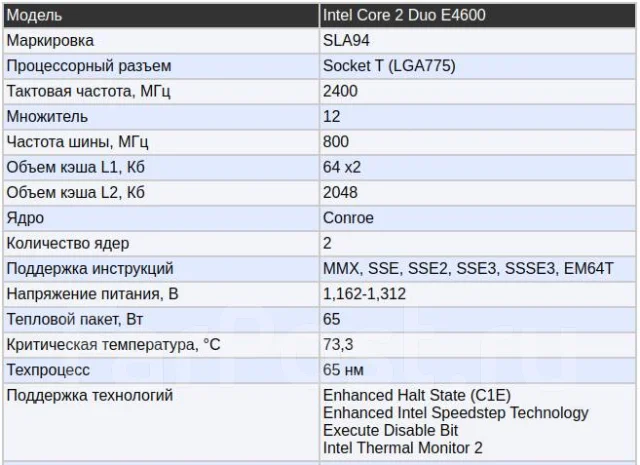Click 'Поддержка инструкций' label
The height and width of the screenshot is (465, 640).
pyautogui.click(x=90, y=269)
